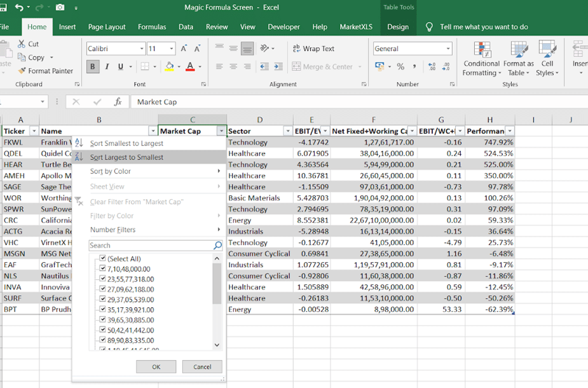Uncheck the 29,37,05,539.00 filter value
This screenshot has height=388, width=588.
(x=102, y=299)
